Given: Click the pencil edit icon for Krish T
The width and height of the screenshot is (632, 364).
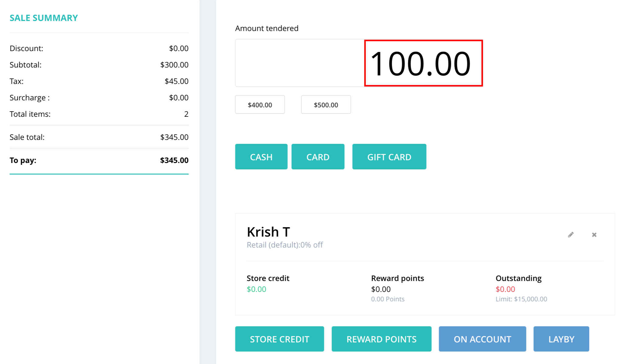Looking at the screenshot, I should click(571, 235).
